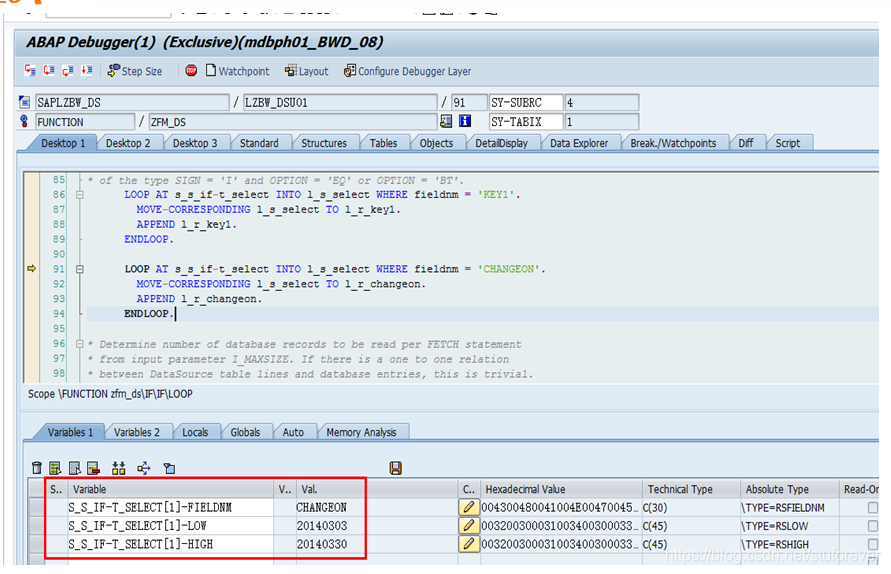Image resolution: width=891 pixels, height=574 pixels.
Task: Click the navigate-to-source icon after ZFM_DS
Action: 446,121
